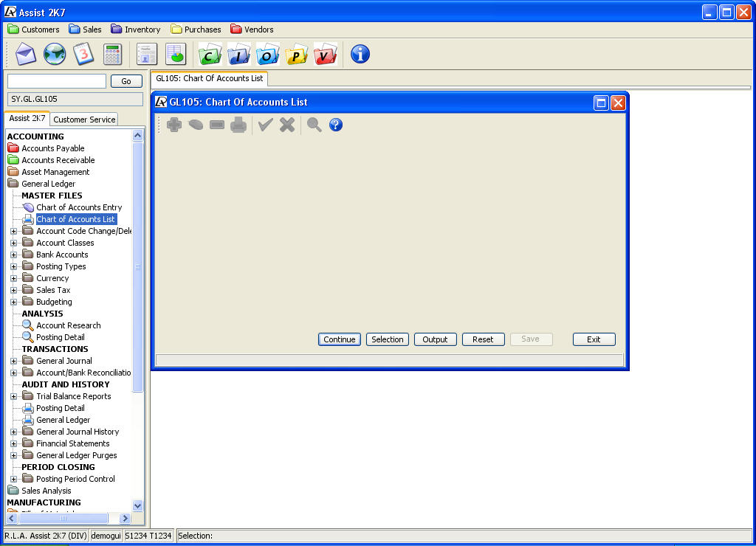The image size is (756, 546).
Task: Click the magnifier search icon in GL105 toolbar
Action: coord(314,125)
